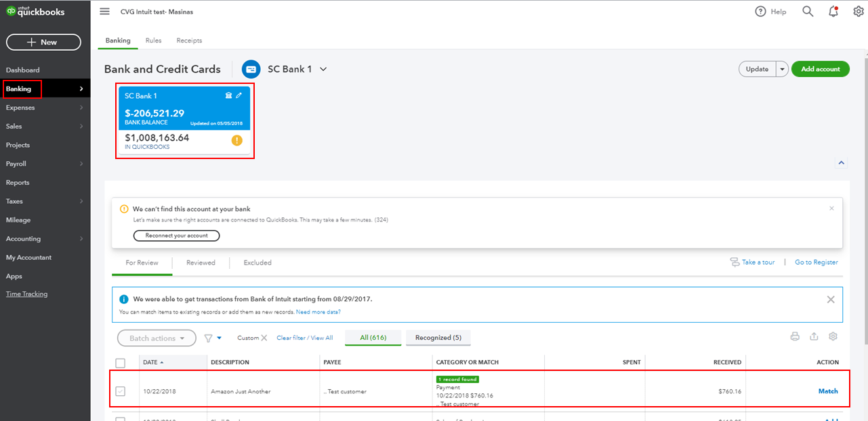Viewport: 868px width, 421px height.
Task: Click the yellow warning icon on bank card
Action: click(236, 141)
